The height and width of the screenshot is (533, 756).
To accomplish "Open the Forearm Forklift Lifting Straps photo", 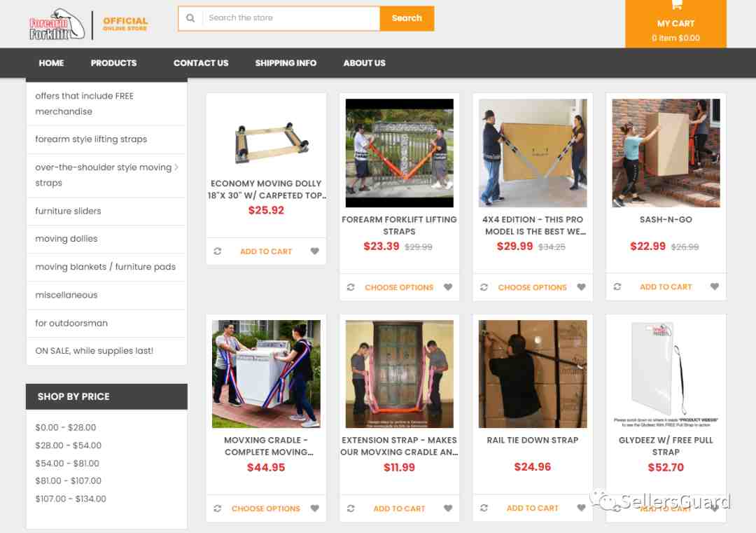I will click(399, 153).
